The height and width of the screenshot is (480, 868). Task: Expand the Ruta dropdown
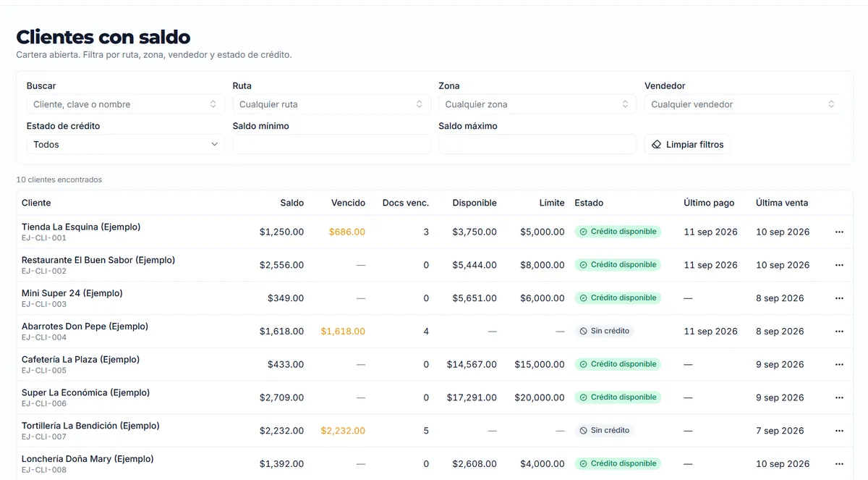tap(331, 104)
